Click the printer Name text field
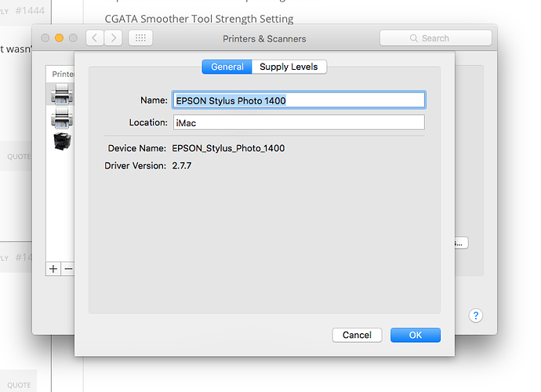Image resolution: width=541 pixels, height=392 pixels. [298, 100]
